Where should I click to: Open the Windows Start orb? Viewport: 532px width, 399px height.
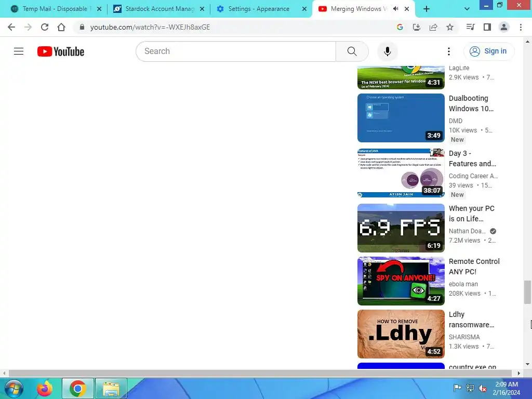pos(14,388)
